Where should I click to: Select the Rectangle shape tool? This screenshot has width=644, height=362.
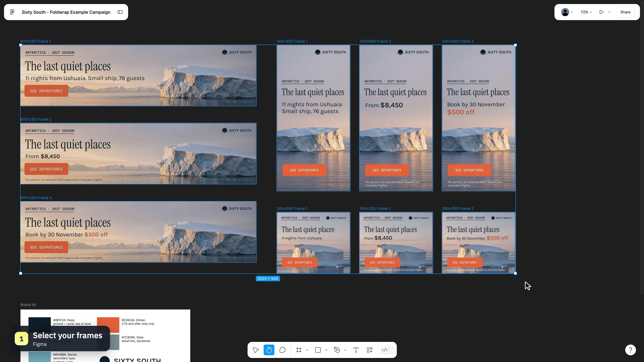318,350
